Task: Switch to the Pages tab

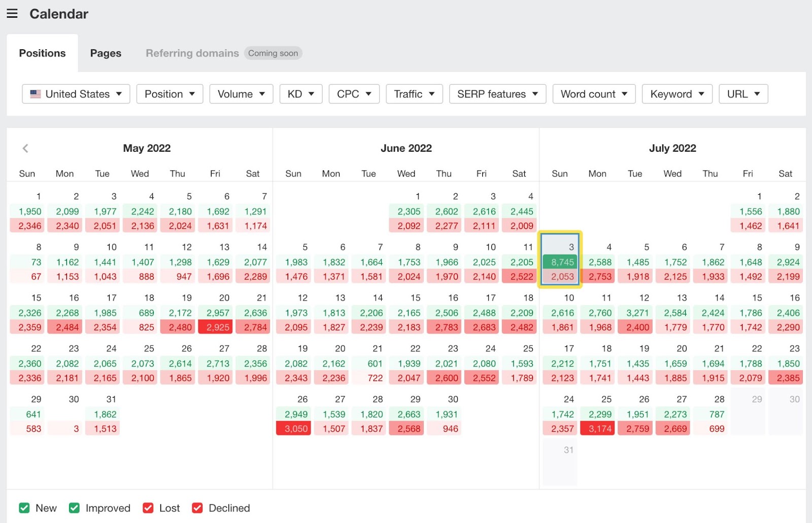Action: [105, 53]
